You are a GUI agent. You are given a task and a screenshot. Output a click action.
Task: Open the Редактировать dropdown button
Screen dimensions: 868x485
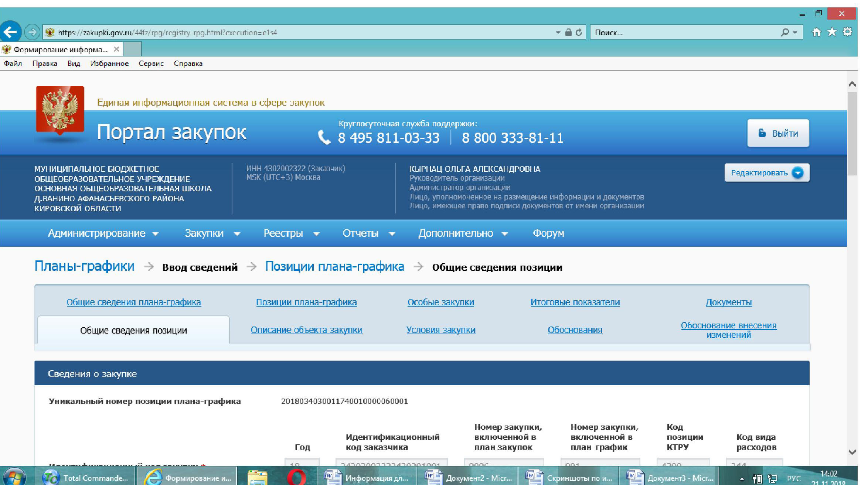(x=767, y=173)
